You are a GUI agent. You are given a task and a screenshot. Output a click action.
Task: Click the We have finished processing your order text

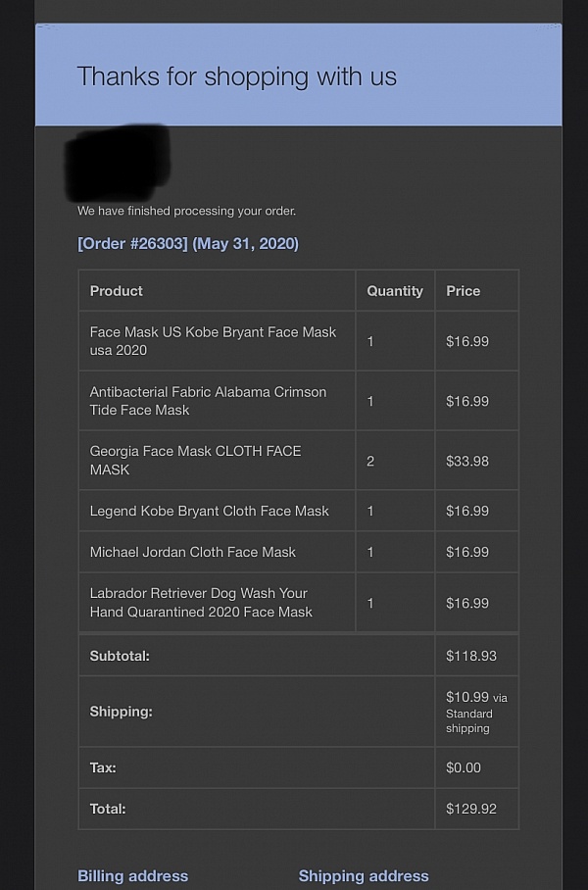pyautogui.click(x=187, y=211)
